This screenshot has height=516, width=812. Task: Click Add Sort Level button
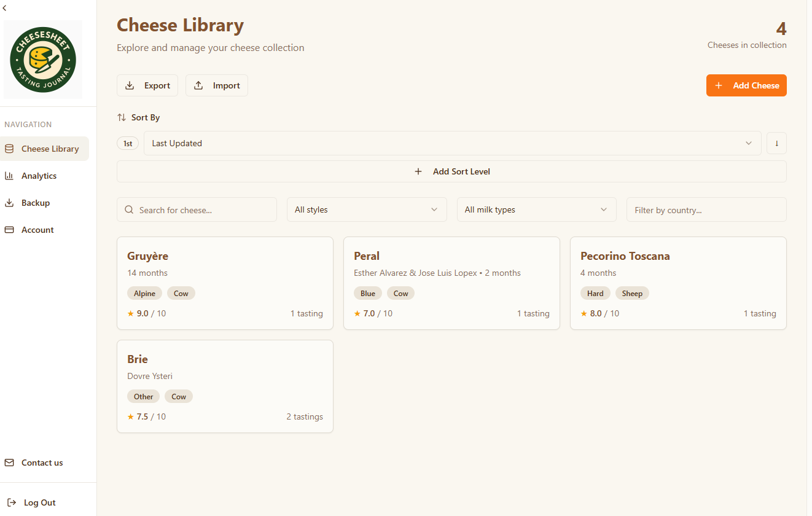coord(451,171)
